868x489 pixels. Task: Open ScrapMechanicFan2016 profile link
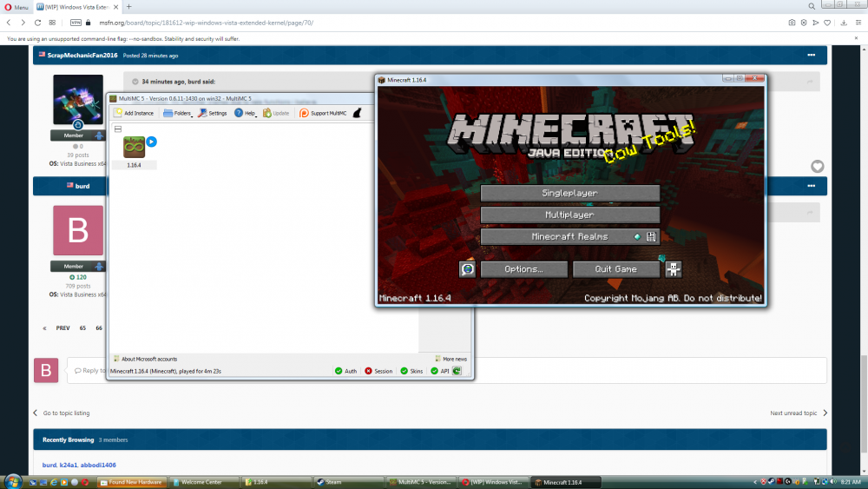[x=82, y=56]
